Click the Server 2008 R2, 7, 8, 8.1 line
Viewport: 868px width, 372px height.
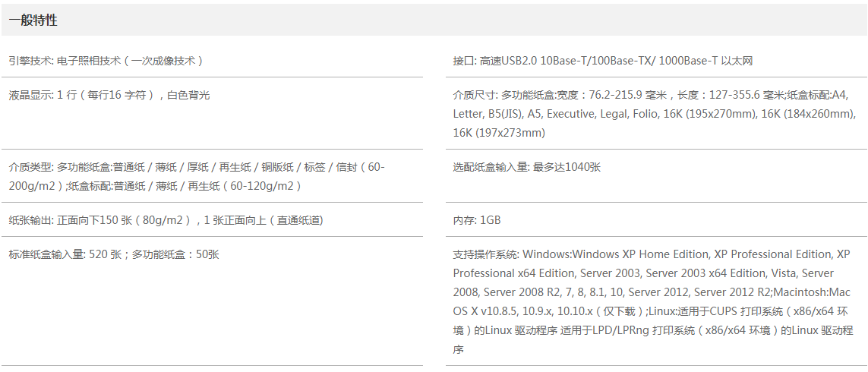click(652, 292)
